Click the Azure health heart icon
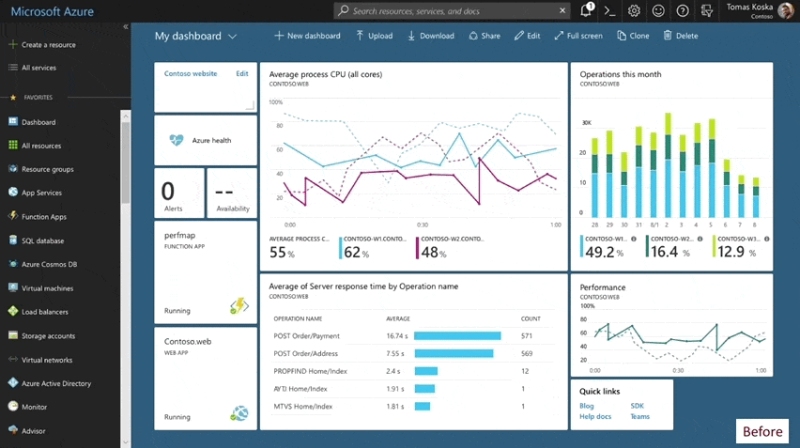800x448 pixels. pyautogui.click(x=176, y=140)
